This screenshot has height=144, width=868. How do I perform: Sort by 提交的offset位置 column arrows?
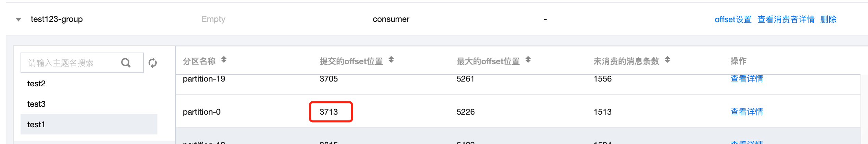[x=391, y=60]
